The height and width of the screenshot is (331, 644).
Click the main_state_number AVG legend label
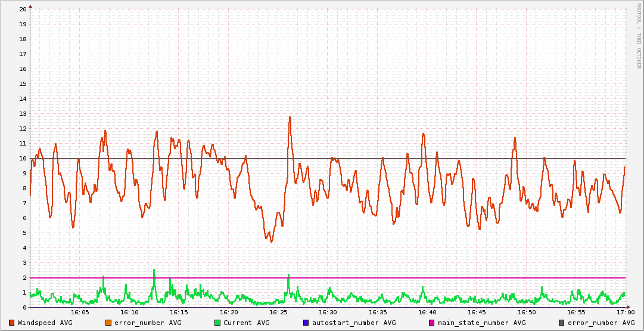[482, 323]
